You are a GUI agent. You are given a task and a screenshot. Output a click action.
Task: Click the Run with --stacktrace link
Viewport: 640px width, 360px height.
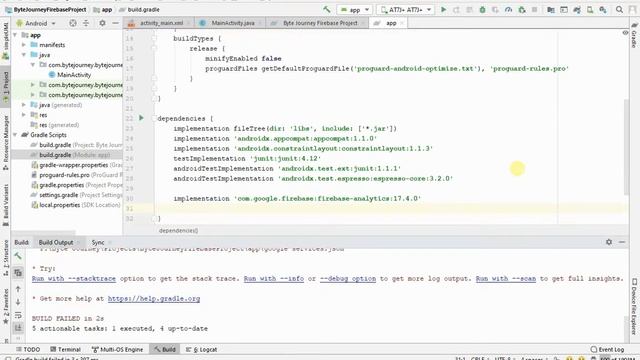click(x=74, y=279)
